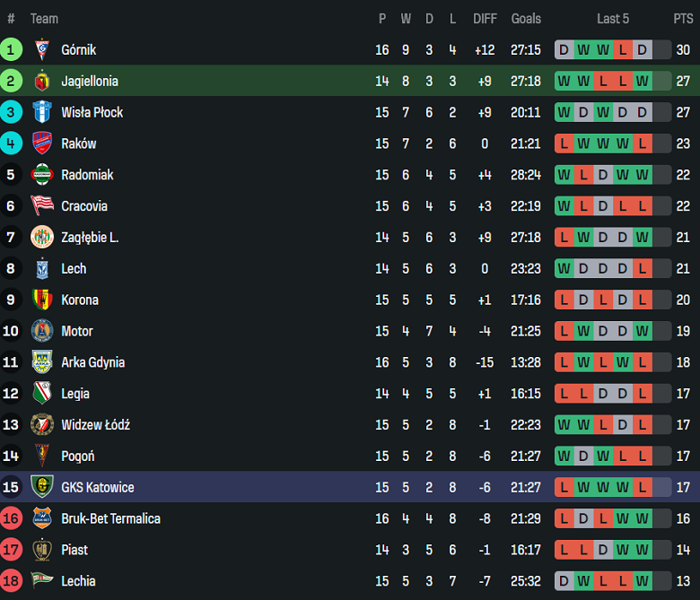Click the Motor team badge
This screenshot has height=600, width=700.
pyautogui.click(x=42, y=331)
